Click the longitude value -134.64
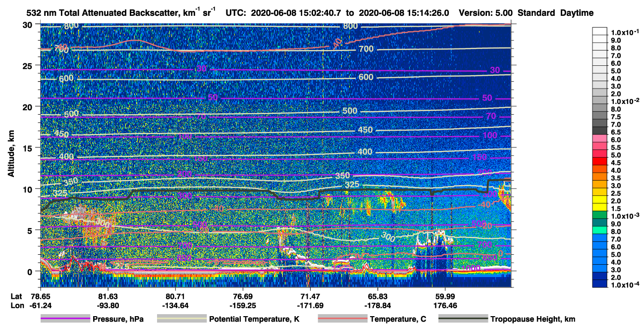Viewport: 644px width, 330px height. point(175,305)
